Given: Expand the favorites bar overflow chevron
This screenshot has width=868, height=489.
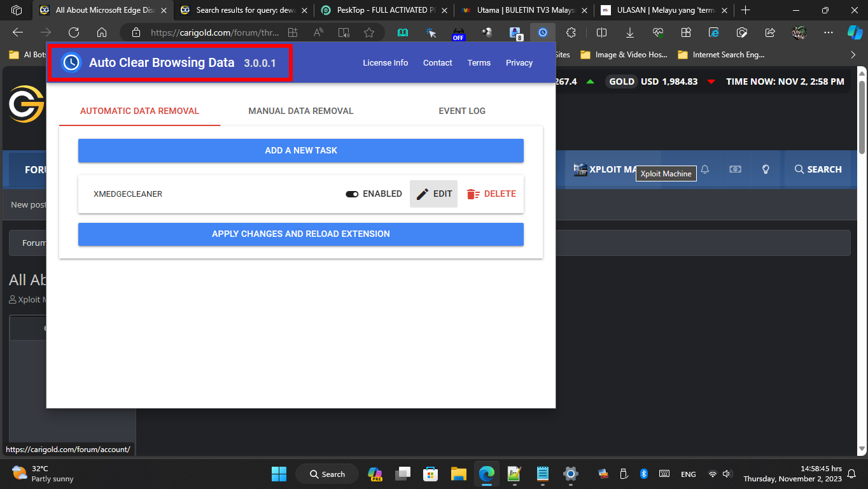Looking at the screenshot, I should click(x=855, y=55).
